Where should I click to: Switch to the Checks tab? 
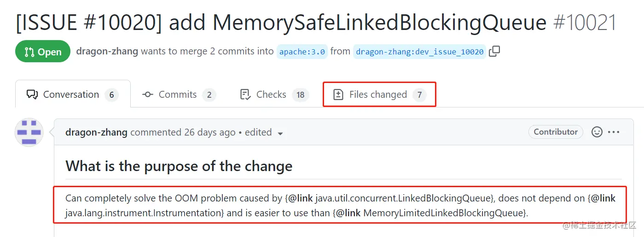click(273, 95)
